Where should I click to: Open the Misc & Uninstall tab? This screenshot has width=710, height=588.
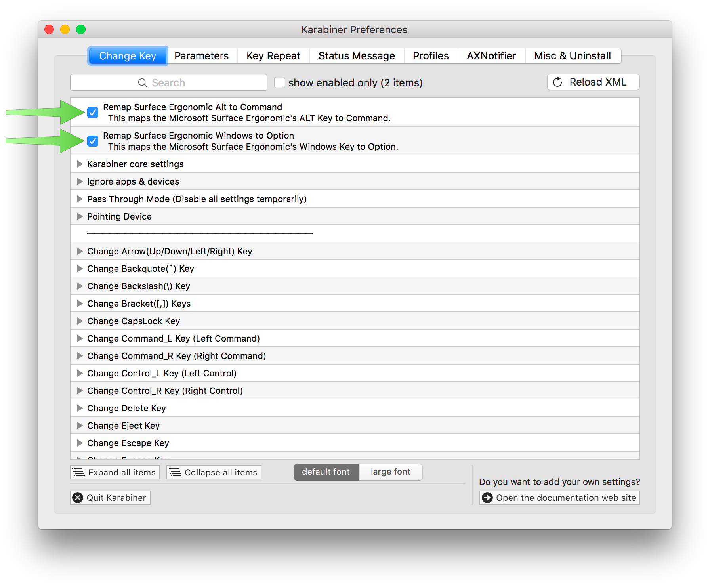573,56
